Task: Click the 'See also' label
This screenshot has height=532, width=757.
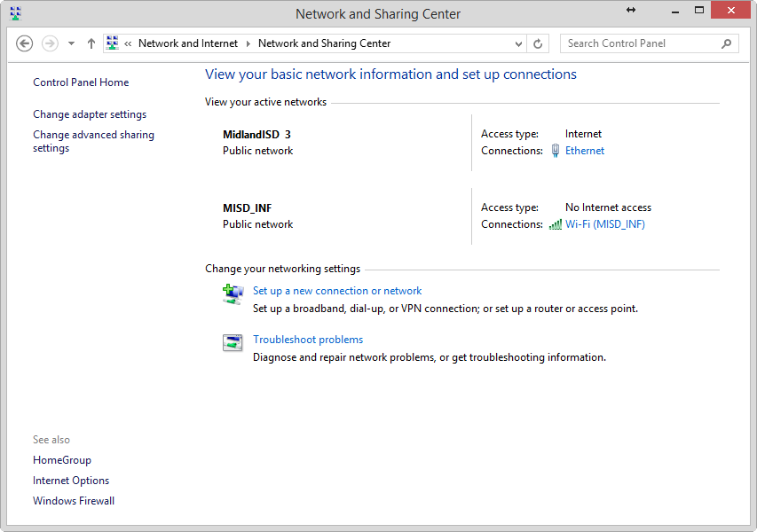Action: click(51, 440)
